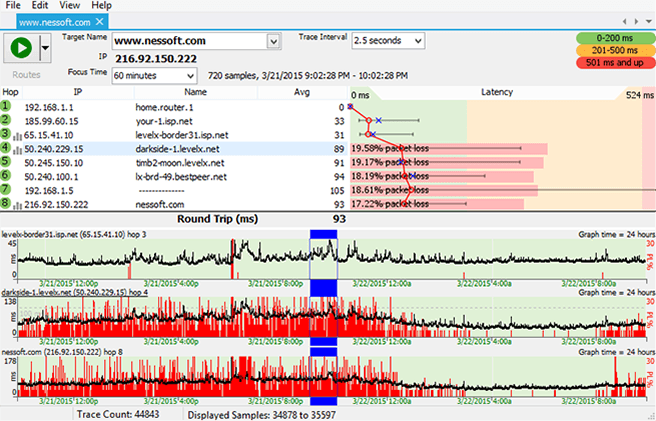The width and height of the screenshot is (656, 421).
Task: Open the File menu
Action: pos(13,6)
